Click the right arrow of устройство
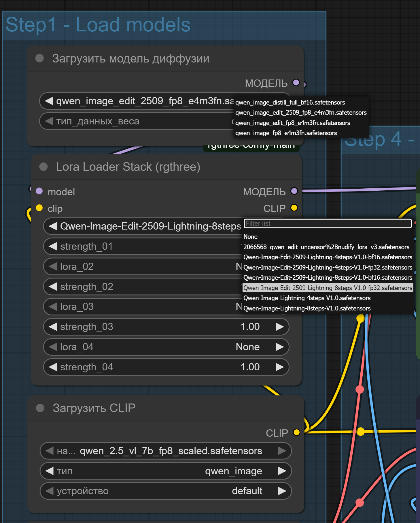 tap(282, 491)
